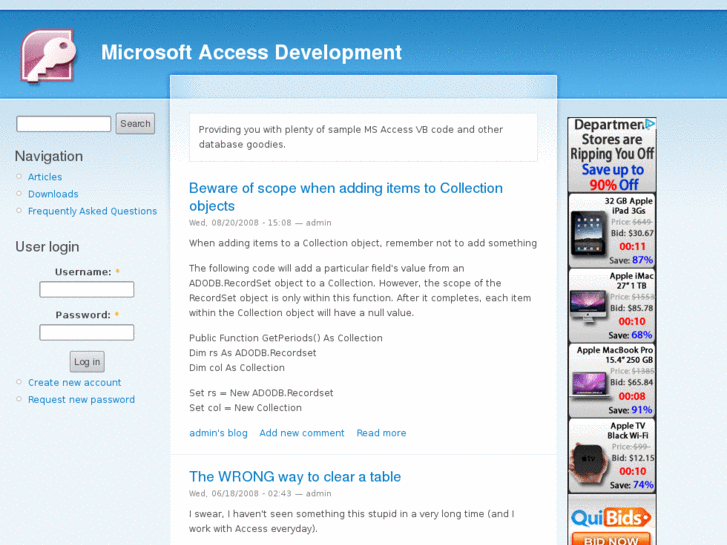The image size is (727, 545).
Task: Click the 'Dim rs As ADODB.Recordset' line
Action: point(253,353)
